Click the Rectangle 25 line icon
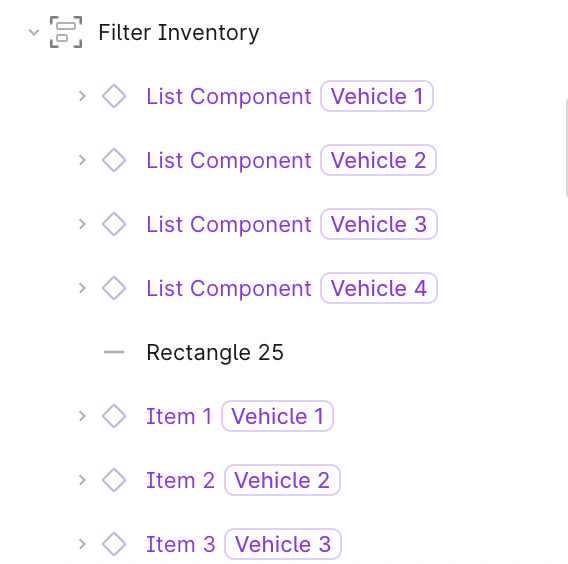 coord(114,352)
